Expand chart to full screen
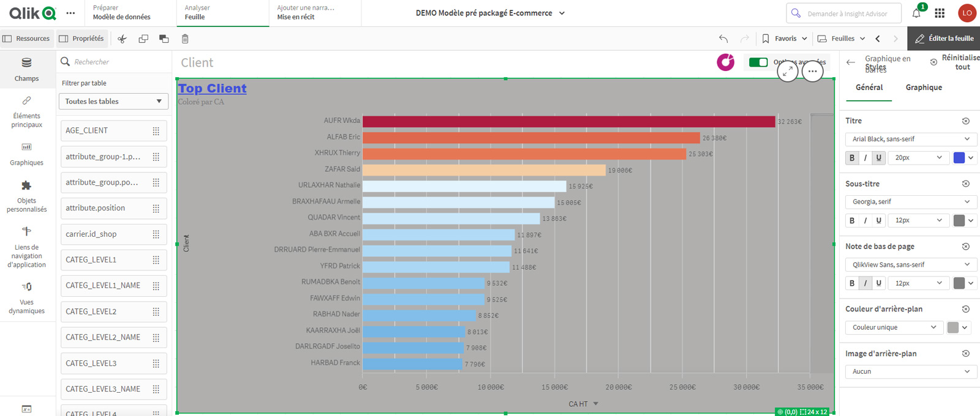The width and height of the screenshot is (980, 416). [788, 71]
